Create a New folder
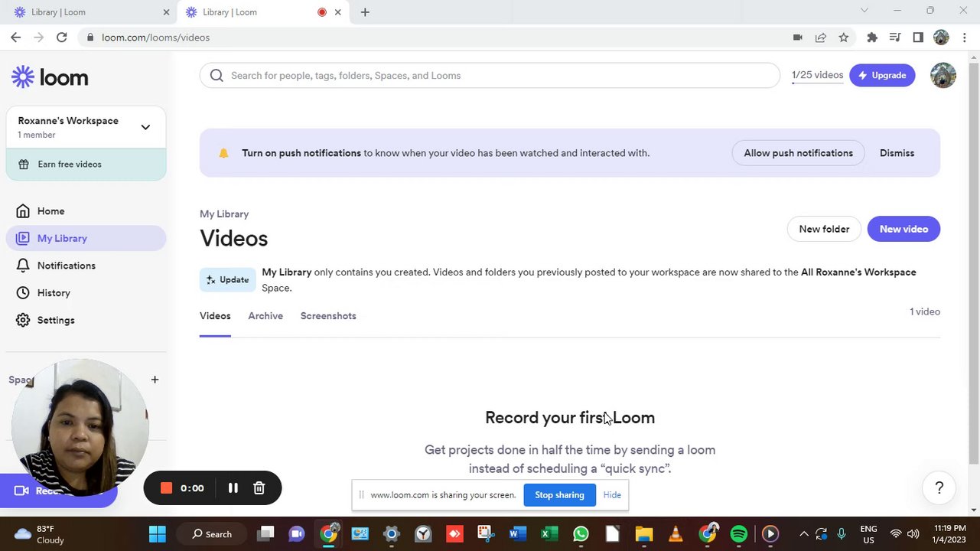 click(x=824, y=229)
